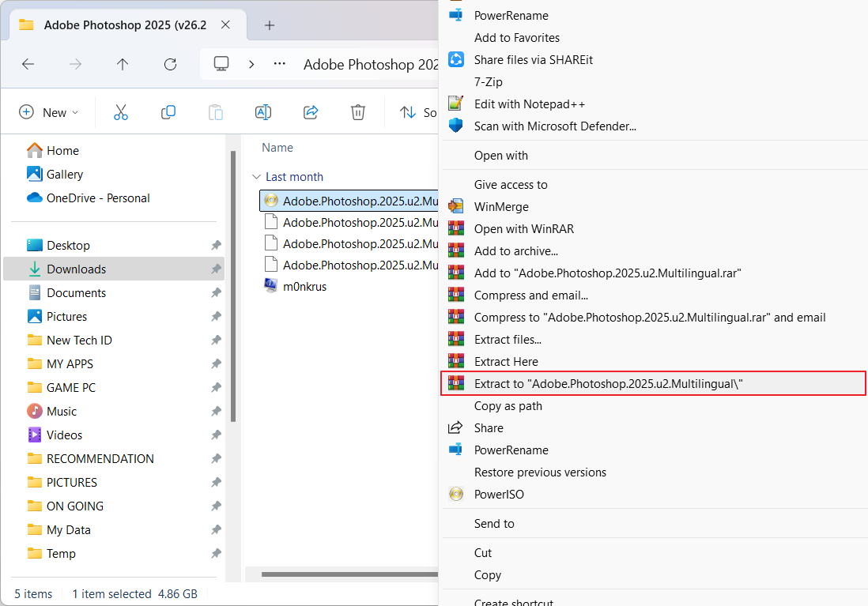Viewport: 868px width, 606px height.
Task: Open OneDrive - Personal in sidebar
Action: [x=88, y=198]
